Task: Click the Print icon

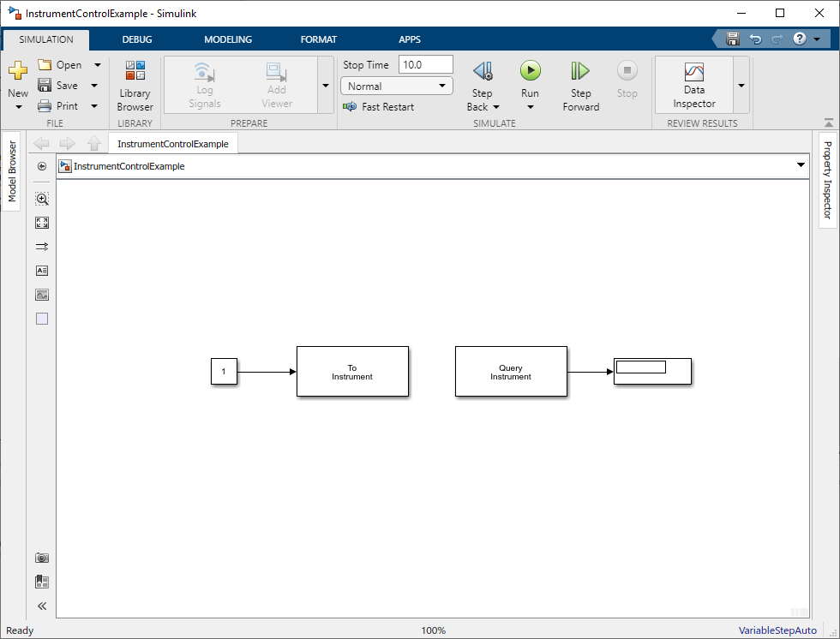Action: click(45, 106)
